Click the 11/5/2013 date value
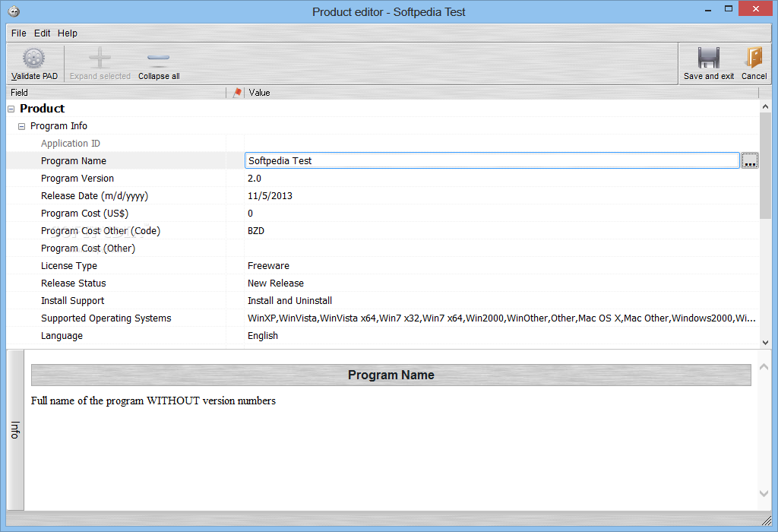 [270, 195]
